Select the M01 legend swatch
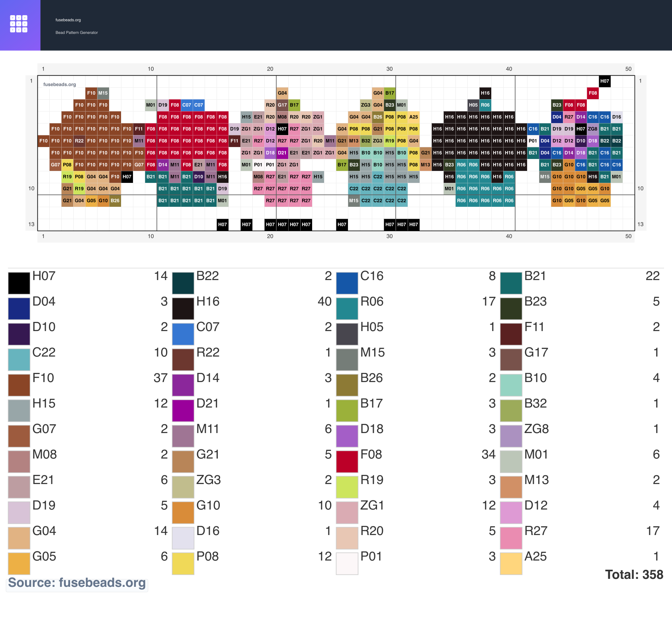The height and width of the screenshot is (641, 672). pyautogui.click(x=511, y=462)
